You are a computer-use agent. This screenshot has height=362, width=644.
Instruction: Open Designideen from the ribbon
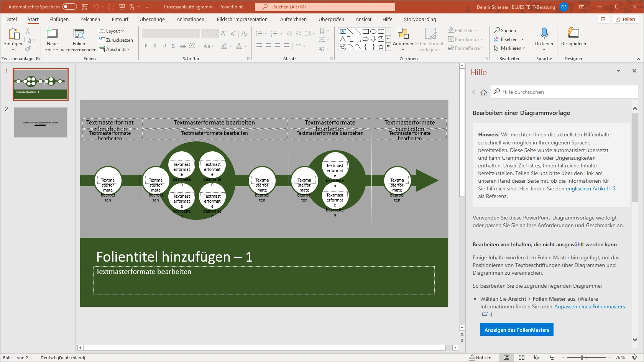pyautogui.click(x=573, y=34)
